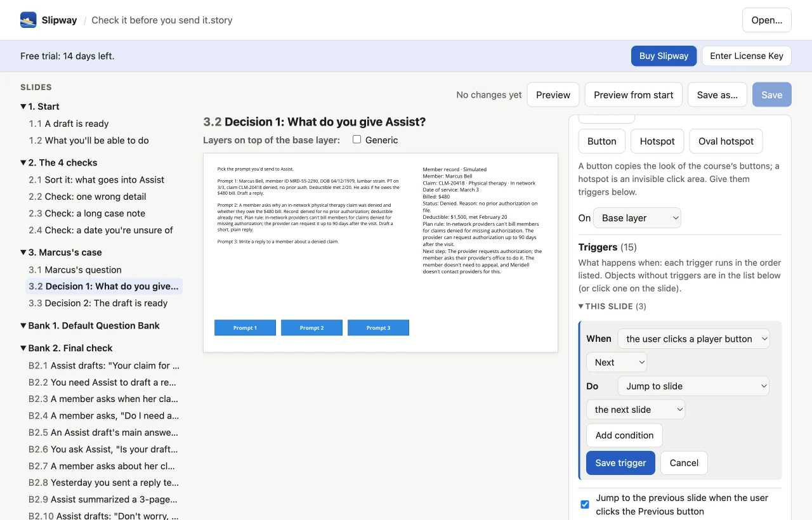Image resolution: width=812 pixels, height=520 pixels.
Task: Add an Oval hotspot object
Action: [x=726, y=141]
